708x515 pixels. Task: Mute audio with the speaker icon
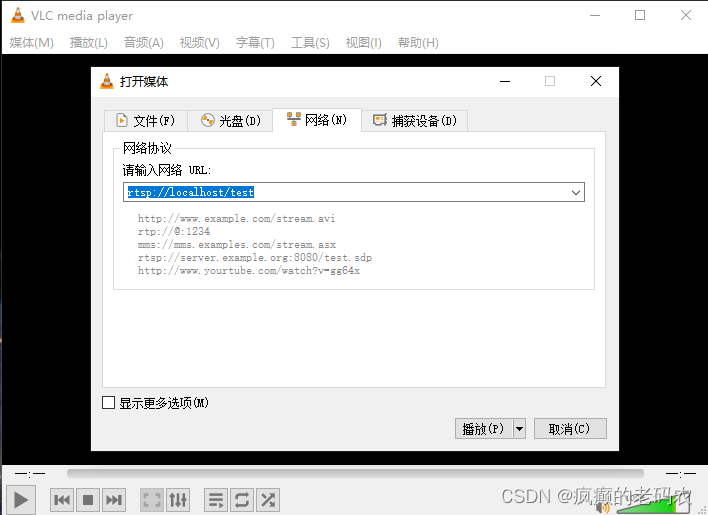point(603,508)
